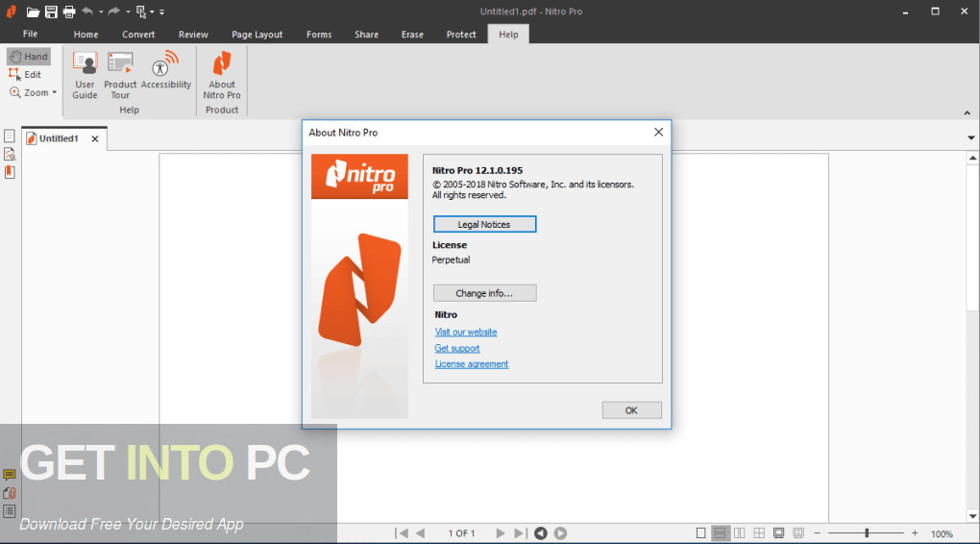Open the Comments pane at bottom left
The height and width of the screenshot is (544, 980).
pyautogui.click(x=10, y=475)
